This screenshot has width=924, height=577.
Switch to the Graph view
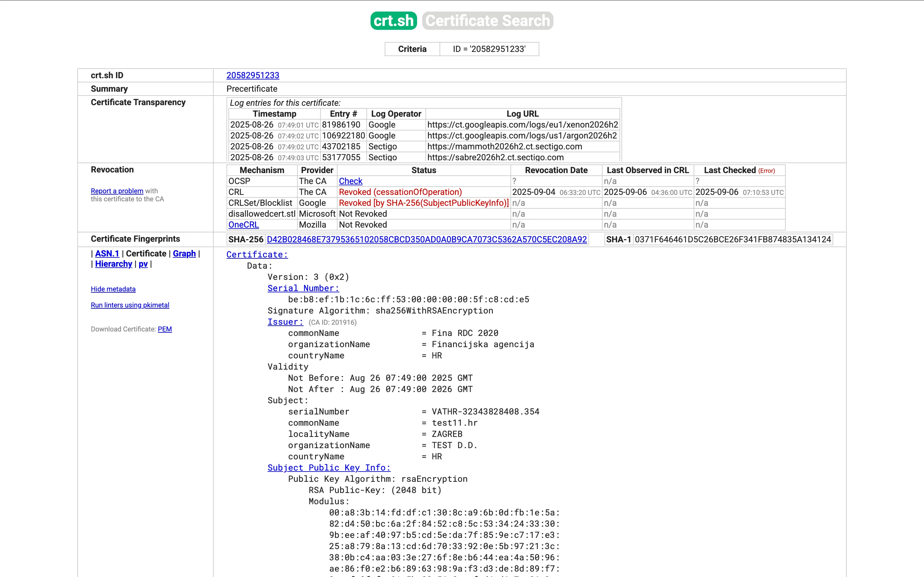point(184,253)
